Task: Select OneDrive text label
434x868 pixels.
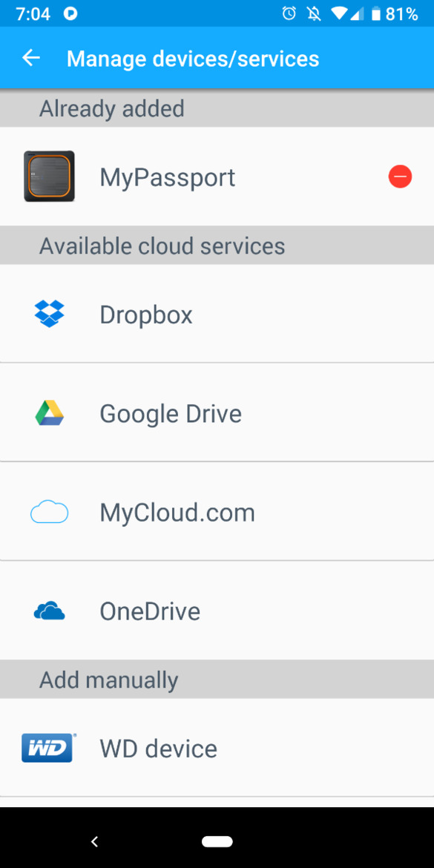Action: (x=150, y=611)
